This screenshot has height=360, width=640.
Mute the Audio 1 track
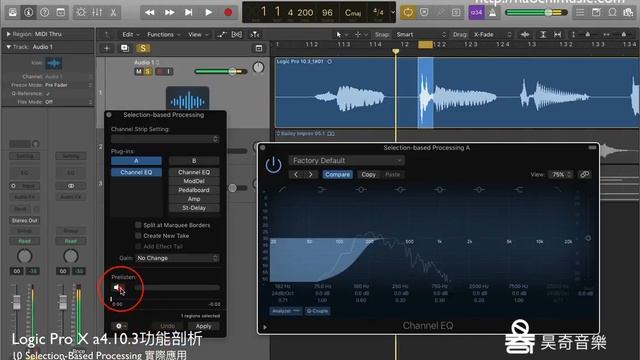139,71
